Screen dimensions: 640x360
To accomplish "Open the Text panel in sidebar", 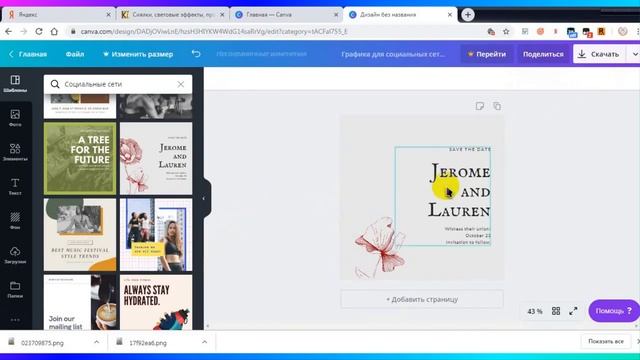I will tap(15, 187).
